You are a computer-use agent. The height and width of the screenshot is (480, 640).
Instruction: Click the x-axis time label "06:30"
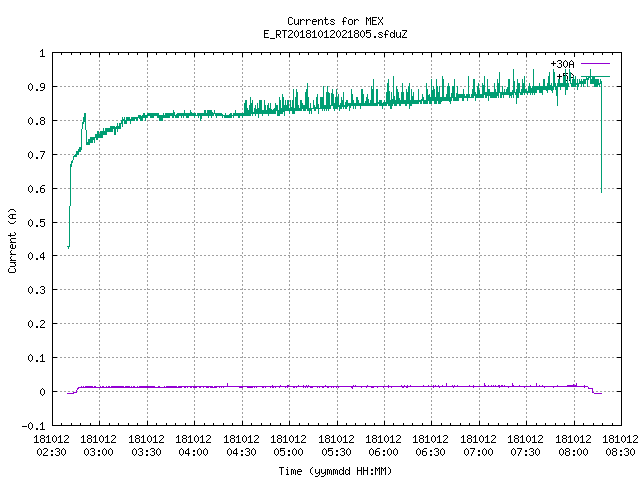[431, 452]
